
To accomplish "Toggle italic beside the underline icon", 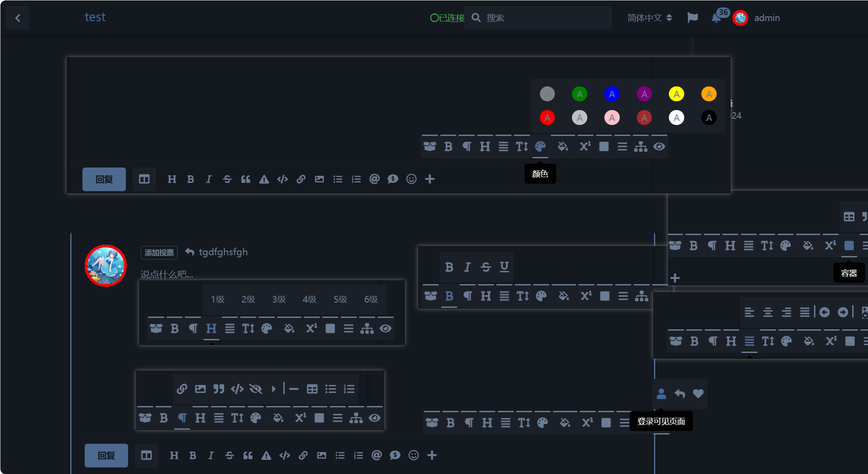I will click(467, 267).
